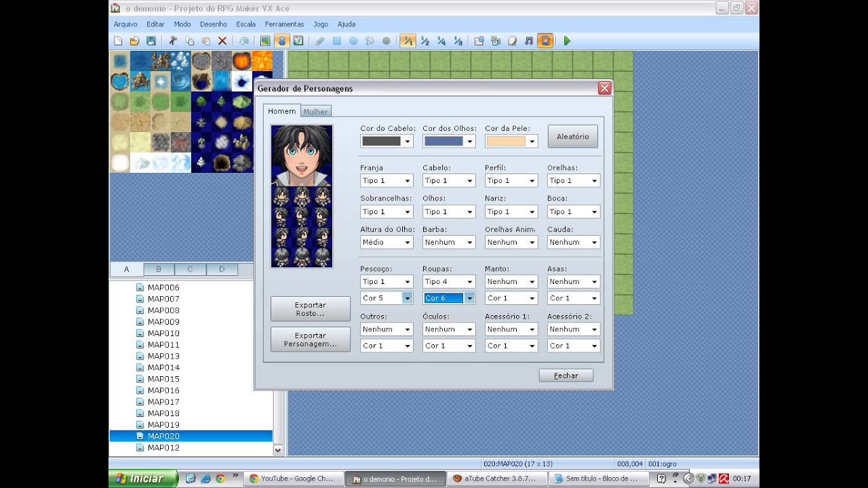Switch to tileset tab B
The width and height of the screenshot is (868, 488).
159,269
